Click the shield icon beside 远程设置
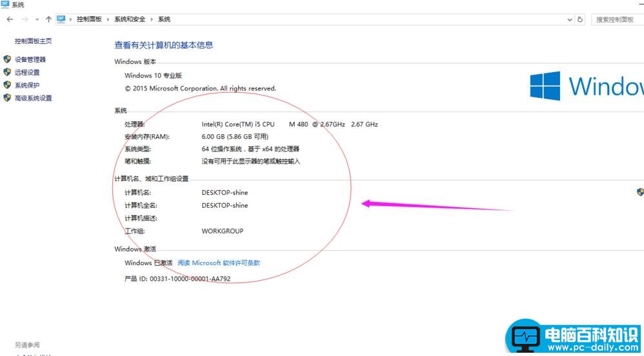 pyautogui.click(x=7, y=72)
